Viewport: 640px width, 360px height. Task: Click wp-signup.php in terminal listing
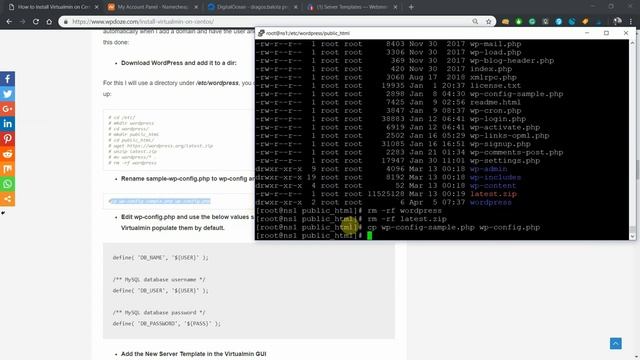point(500,144)
